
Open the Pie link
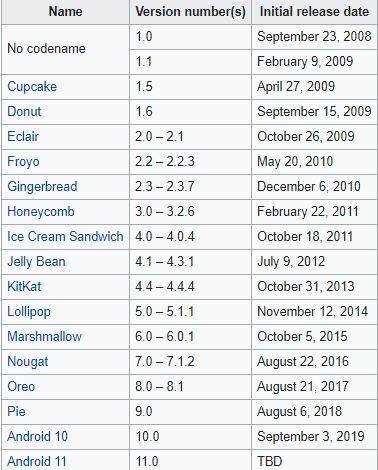coord(16,412)
